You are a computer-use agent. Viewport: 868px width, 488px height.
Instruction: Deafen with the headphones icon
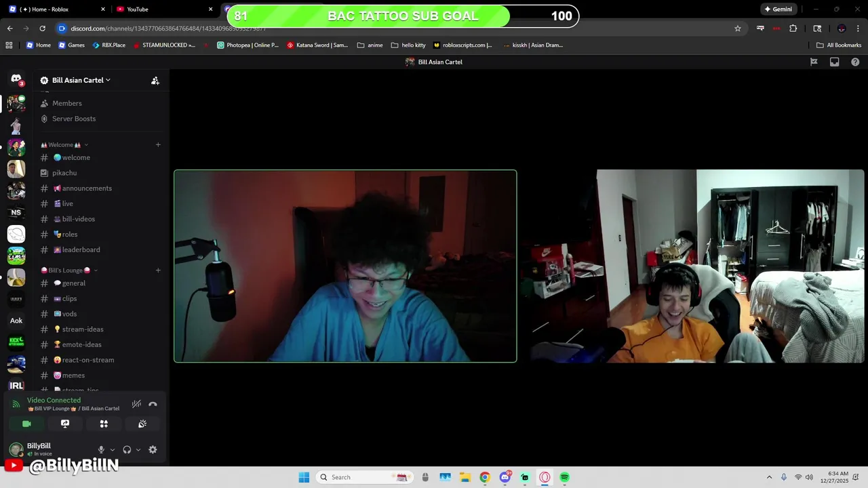127,449
